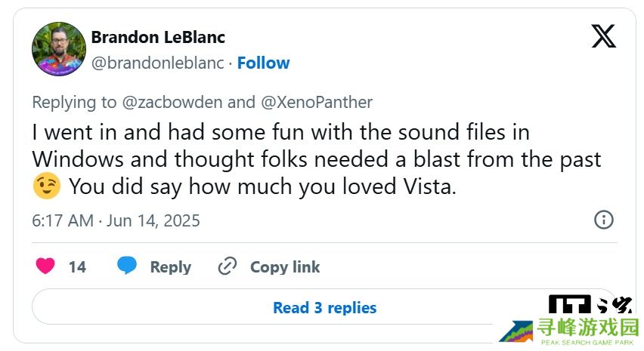Screen dimensions: 644x351
Task: Follow Brandon LeBlanc
Action: 263,63
